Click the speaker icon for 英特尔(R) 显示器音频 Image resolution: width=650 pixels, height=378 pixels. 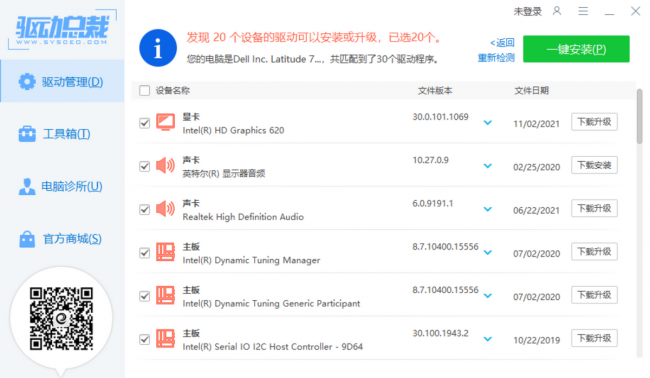click(165, 166)
